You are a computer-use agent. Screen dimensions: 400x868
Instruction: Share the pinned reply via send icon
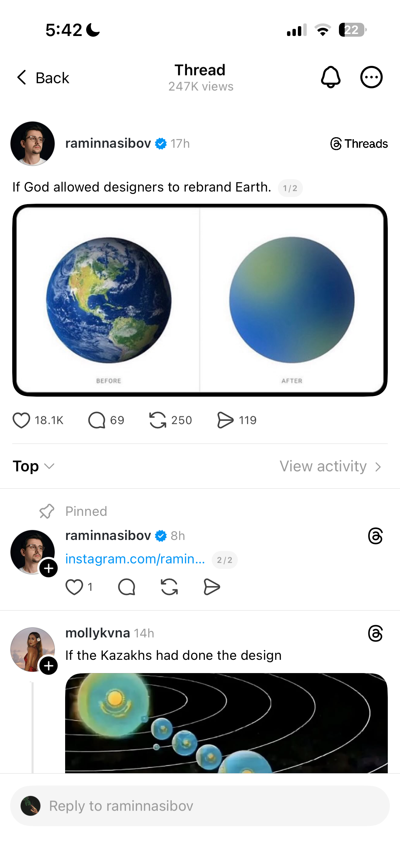tap(212, 587)
